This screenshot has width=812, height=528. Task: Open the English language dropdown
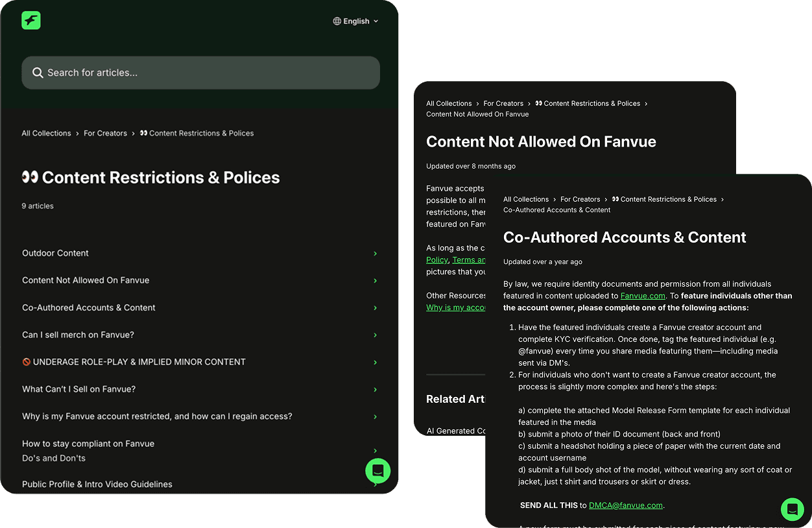coord(356,21)
